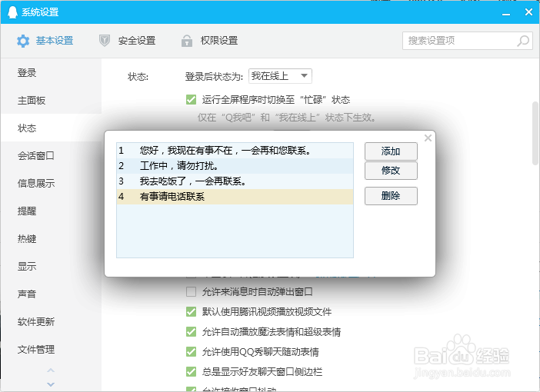540x392 pixels.
Task: Open the 状态 sidebar section
Action: (51, 128)
